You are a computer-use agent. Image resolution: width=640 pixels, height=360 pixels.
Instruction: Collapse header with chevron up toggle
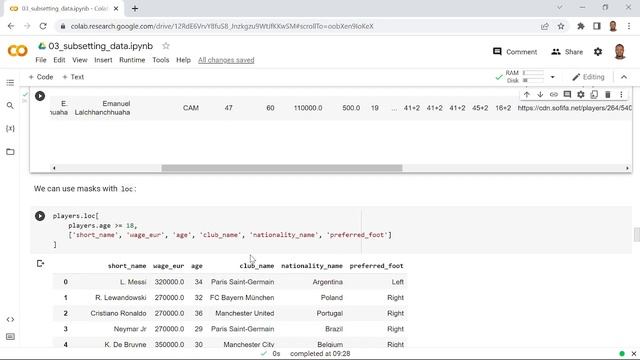click(624, 77)
